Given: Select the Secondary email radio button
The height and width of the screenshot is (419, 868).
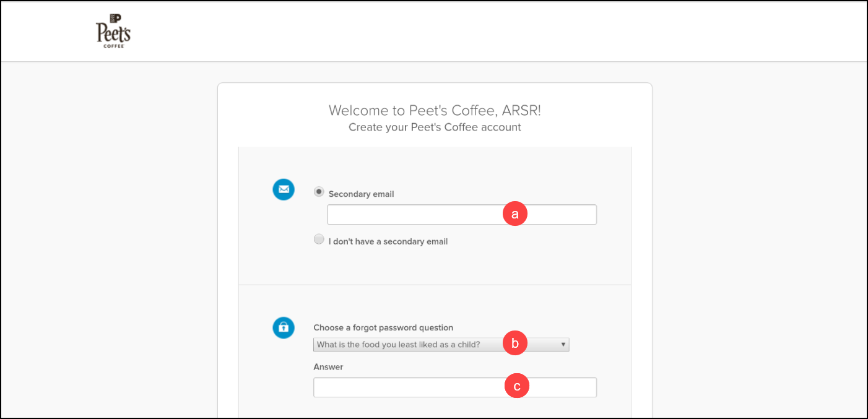Looking at the screenshot, I should click(x=319, y=192).
